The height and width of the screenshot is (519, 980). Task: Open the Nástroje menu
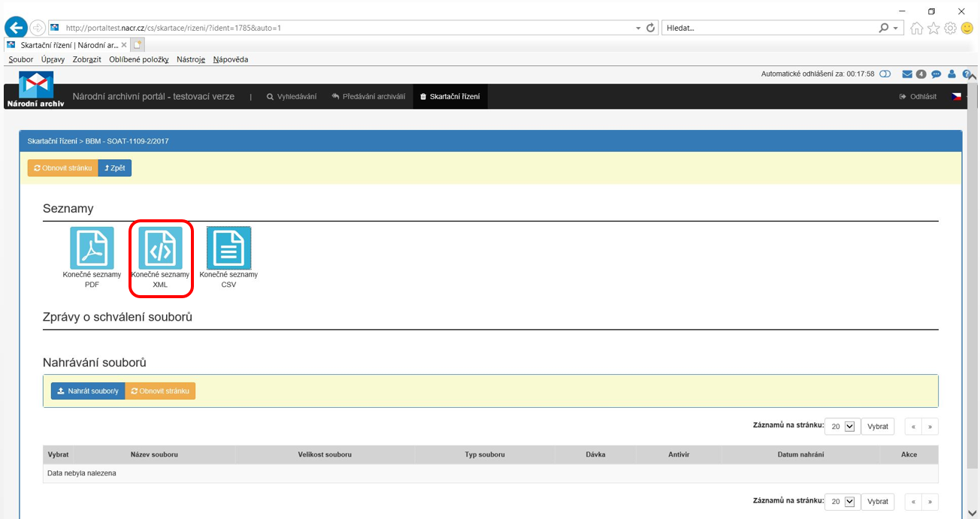191,59
